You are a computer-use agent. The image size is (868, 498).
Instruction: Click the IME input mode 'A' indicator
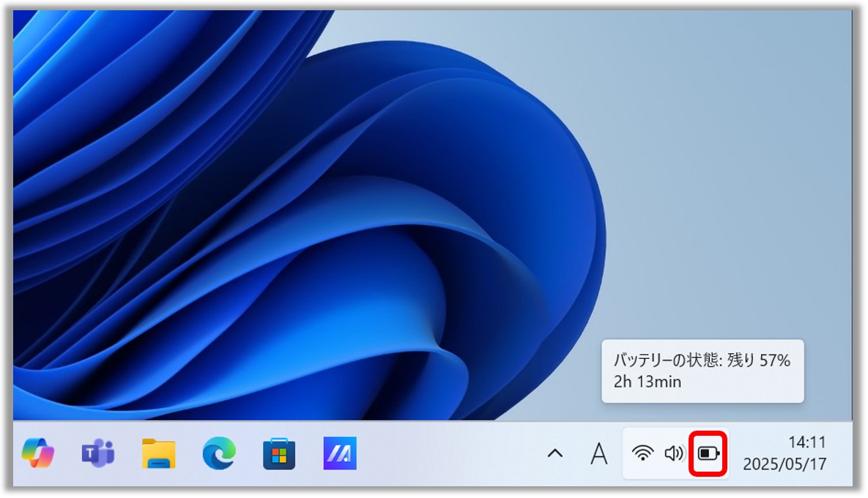pyautogui.click(x=599, y=454)
